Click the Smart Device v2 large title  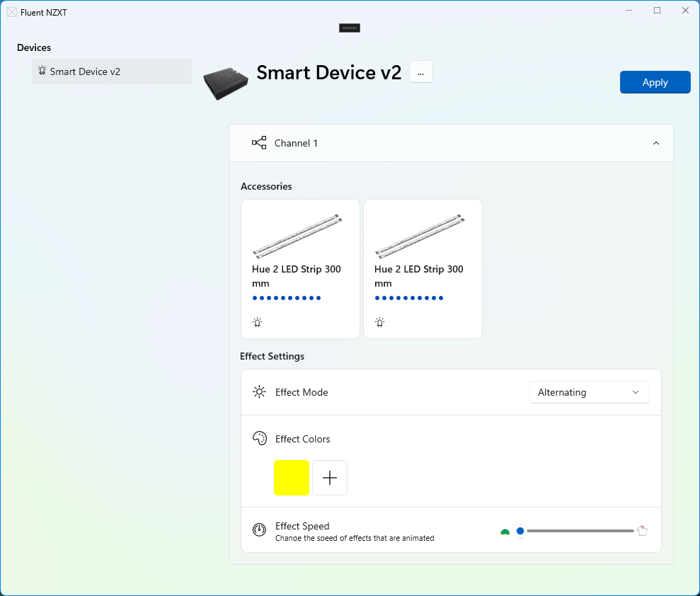[329, 72]
